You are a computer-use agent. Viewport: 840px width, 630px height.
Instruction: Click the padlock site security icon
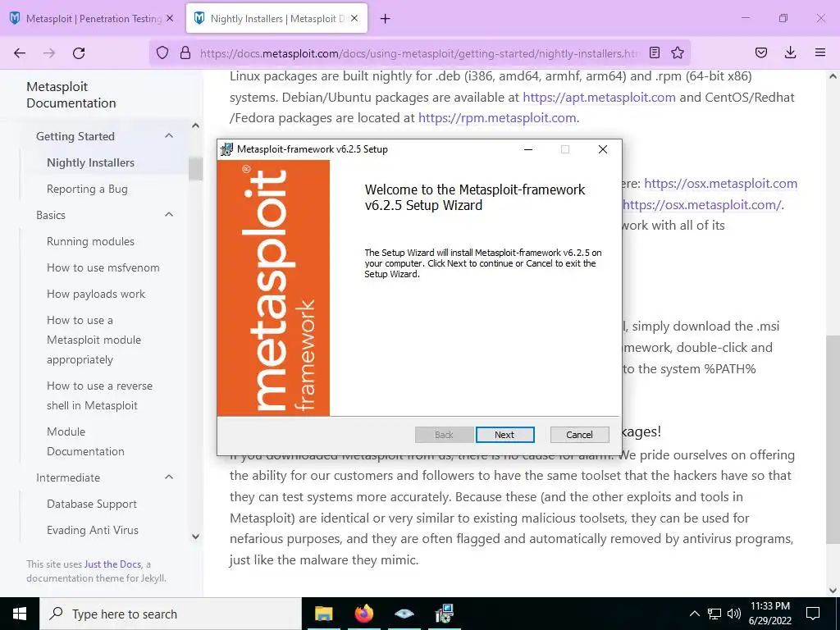pyautogui.click(x=185, y=52)
